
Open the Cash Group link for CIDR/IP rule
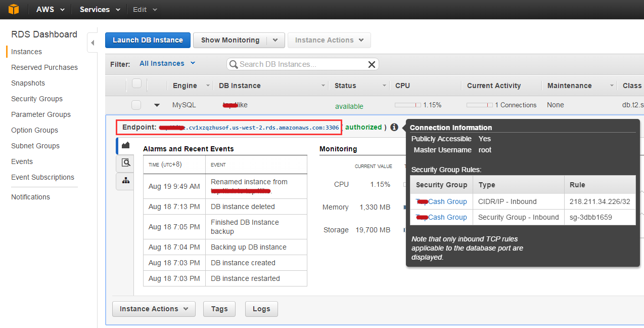pos(441,201)
